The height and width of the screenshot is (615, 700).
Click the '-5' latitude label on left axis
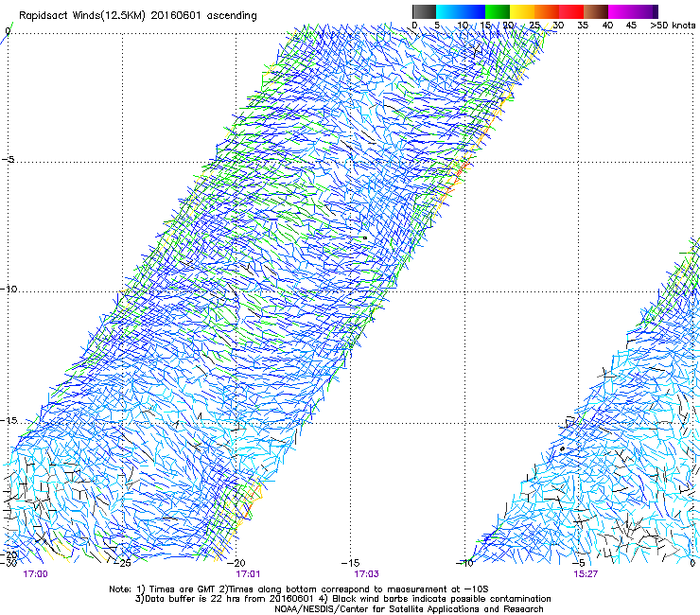8,159
